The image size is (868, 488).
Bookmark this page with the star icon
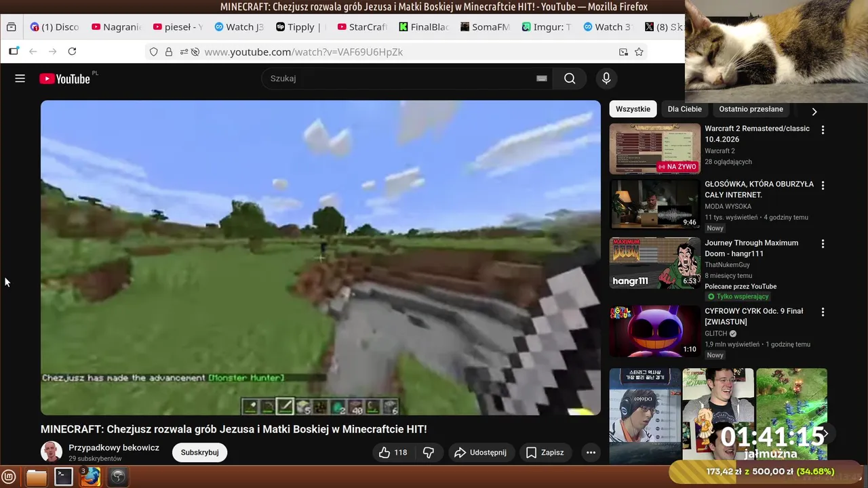click(x=639, y=52)
